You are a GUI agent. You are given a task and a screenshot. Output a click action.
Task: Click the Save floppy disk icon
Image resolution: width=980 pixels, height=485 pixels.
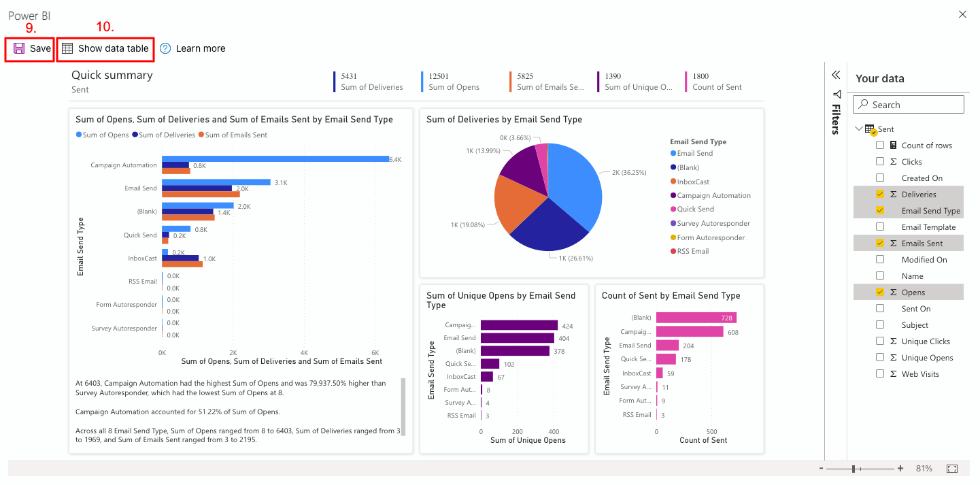[19, 48]
